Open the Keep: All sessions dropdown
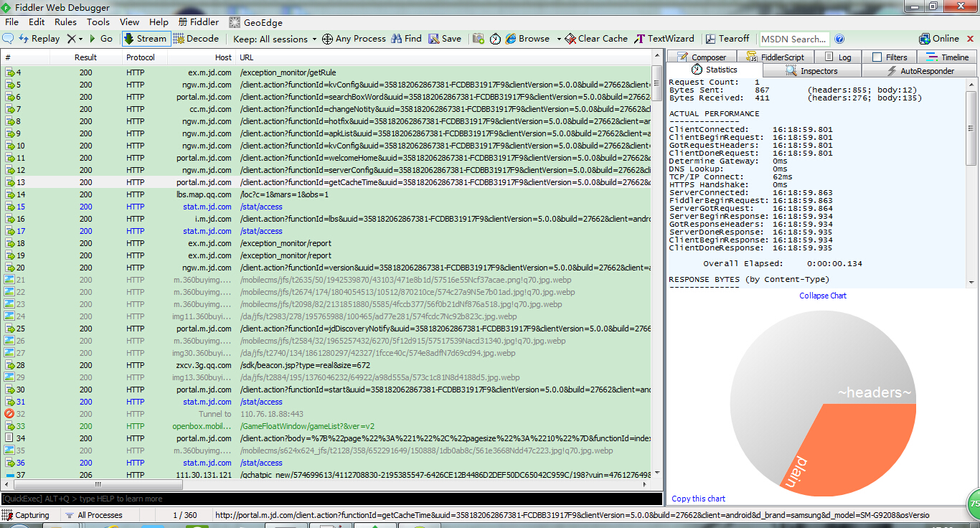The image size is (980, 528). 275,39
